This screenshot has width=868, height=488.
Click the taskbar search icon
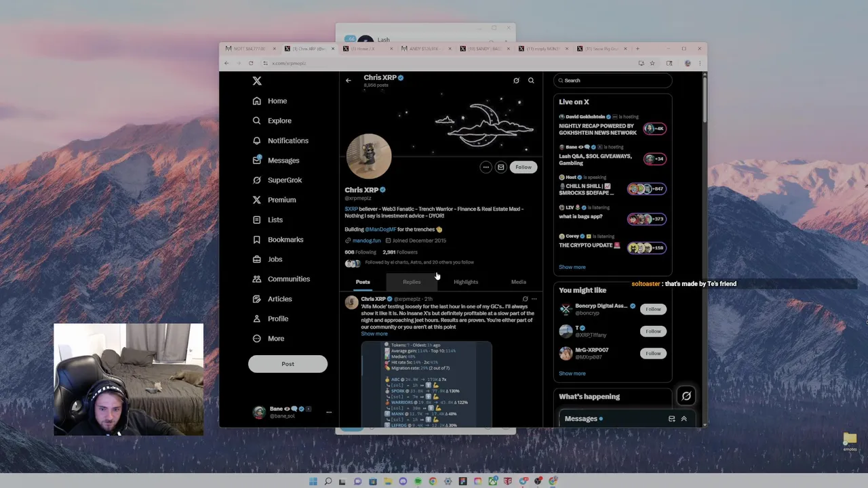pyautogui.click(x=328, y=481)
